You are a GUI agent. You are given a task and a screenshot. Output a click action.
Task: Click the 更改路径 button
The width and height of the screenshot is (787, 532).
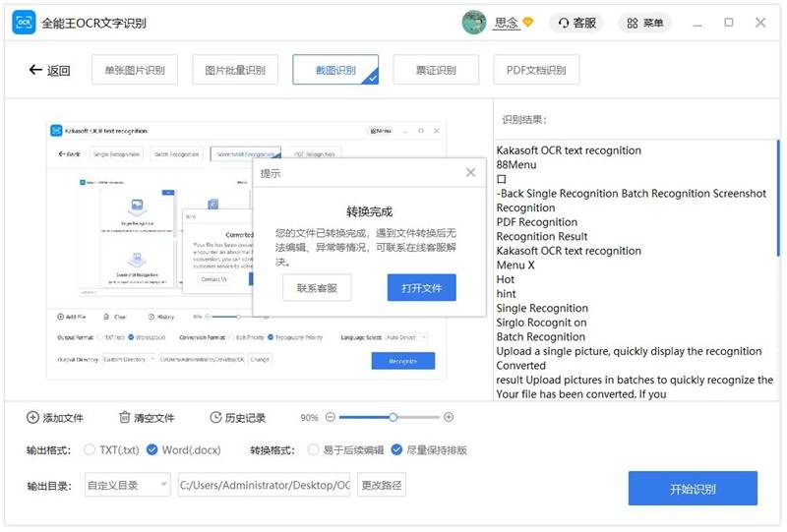(x=382, y=485)
